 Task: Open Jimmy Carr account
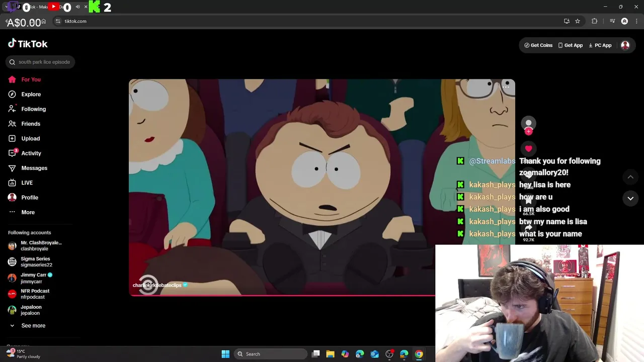point(30,278)
